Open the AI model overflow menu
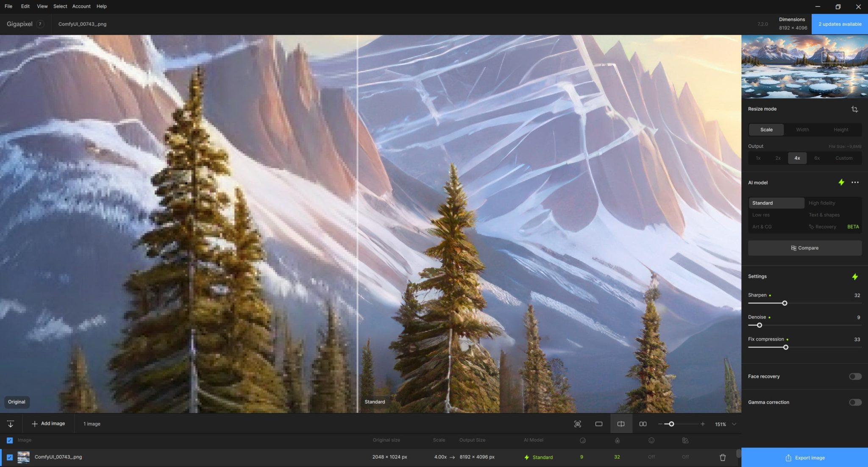 click(855, 182)
